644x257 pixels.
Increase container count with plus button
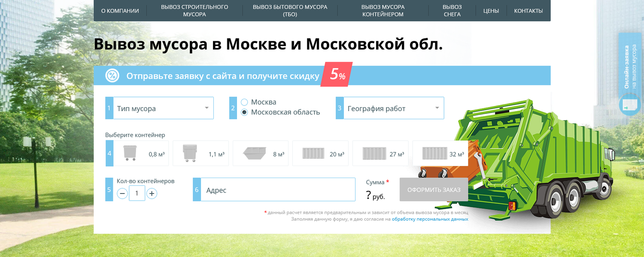[x=152, y=194]
